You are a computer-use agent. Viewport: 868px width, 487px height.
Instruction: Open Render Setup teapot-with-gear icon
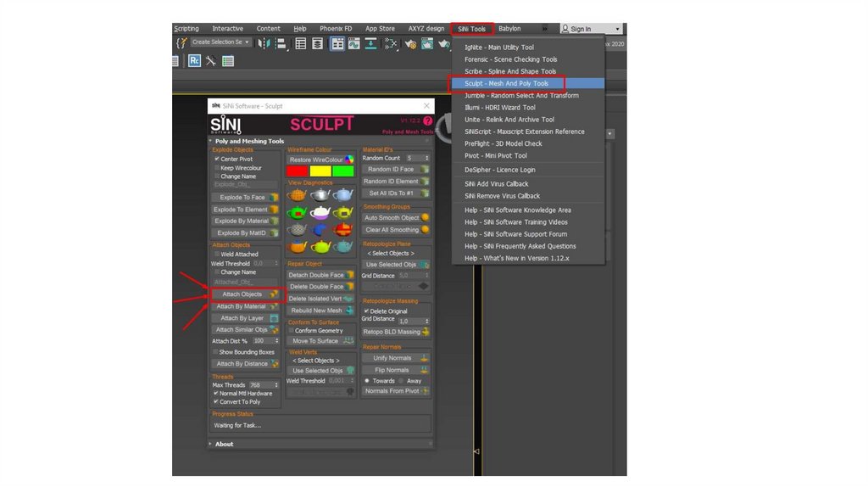pos(410,43)
